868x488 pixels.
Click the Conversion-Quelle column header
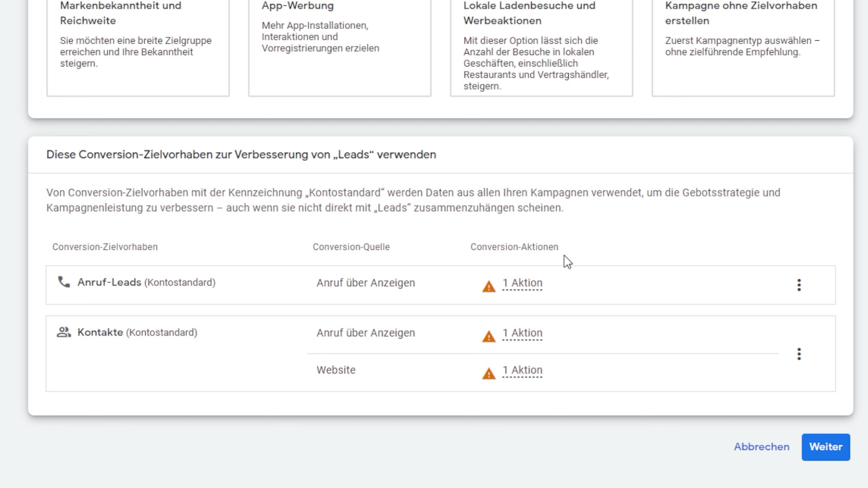click(351, 247)
